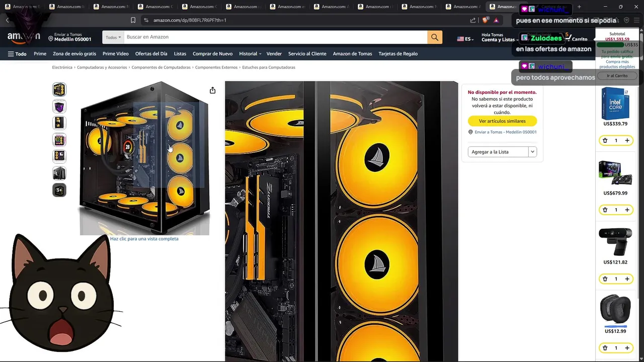Select Ofertas del Día
Viewport: 644px width, 362px height.
click(x=151, y=54)
